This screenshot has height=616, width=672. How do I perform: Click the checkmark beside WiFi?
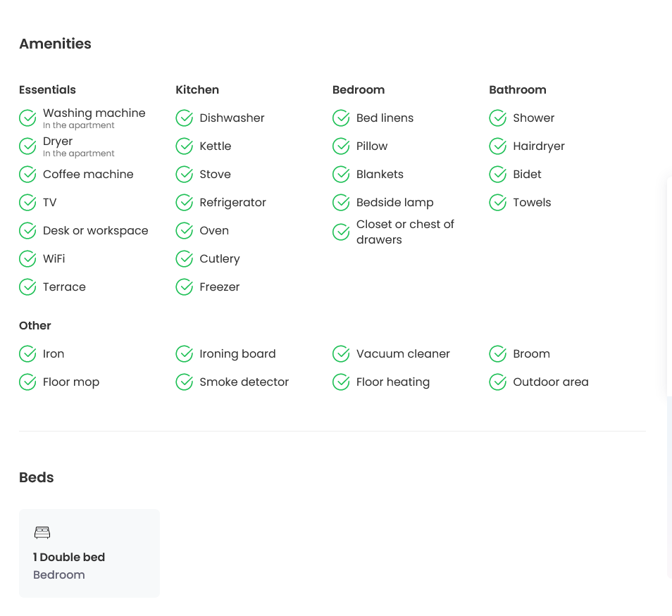click(27, 259)
